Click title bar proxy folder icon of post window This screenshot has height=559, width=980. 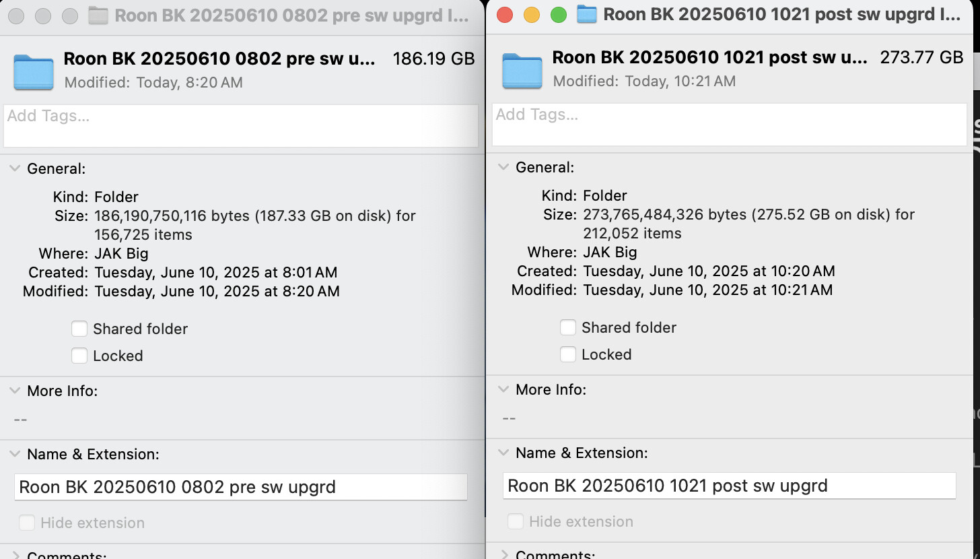coord(587,14)
